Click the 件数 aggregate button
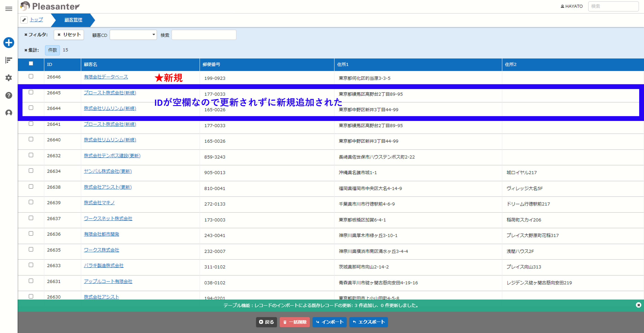Screen dimensions: 644x333 tap(53, 50)
